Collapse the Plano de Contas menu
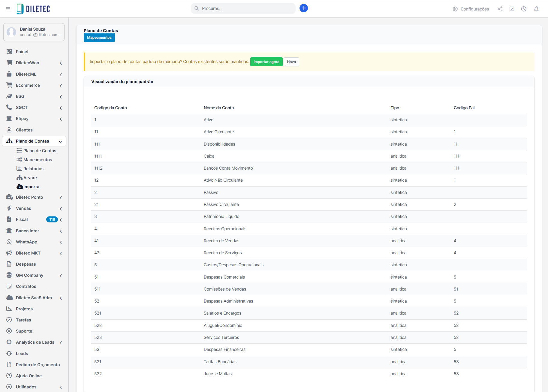 coord(34,141)
